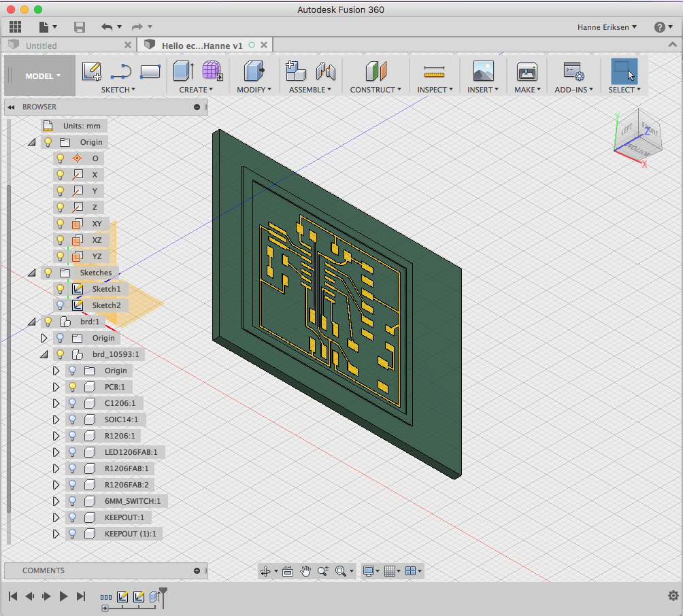The width and height of the screenshot is (683, 616).
Task: Select the Rectangle sketch tool
Action: [150, 71]
